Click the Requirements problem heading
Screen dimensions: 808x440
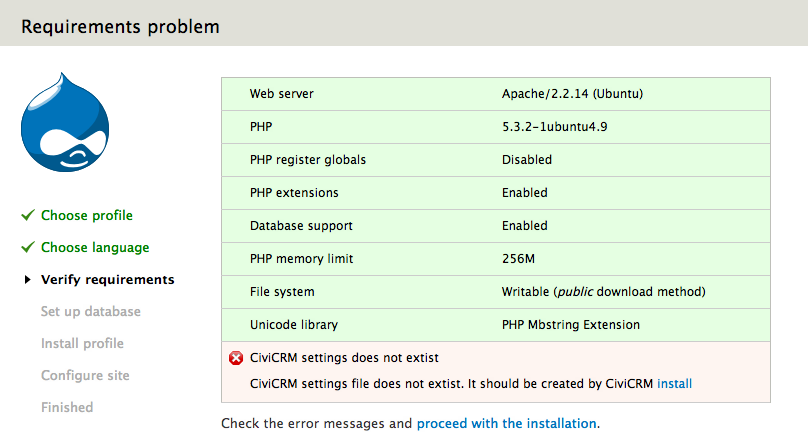click(x=120, y=27)
